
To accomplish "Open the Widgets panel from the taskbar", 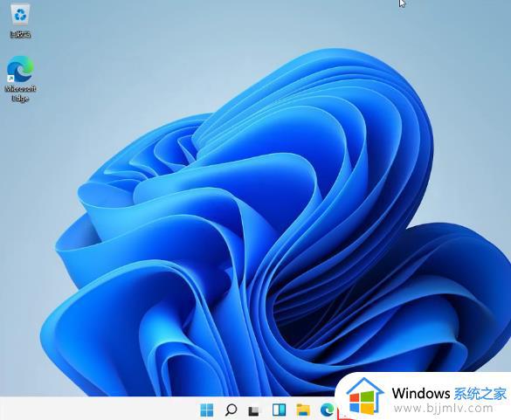I will pyautogui.click(x=279, y=410).
